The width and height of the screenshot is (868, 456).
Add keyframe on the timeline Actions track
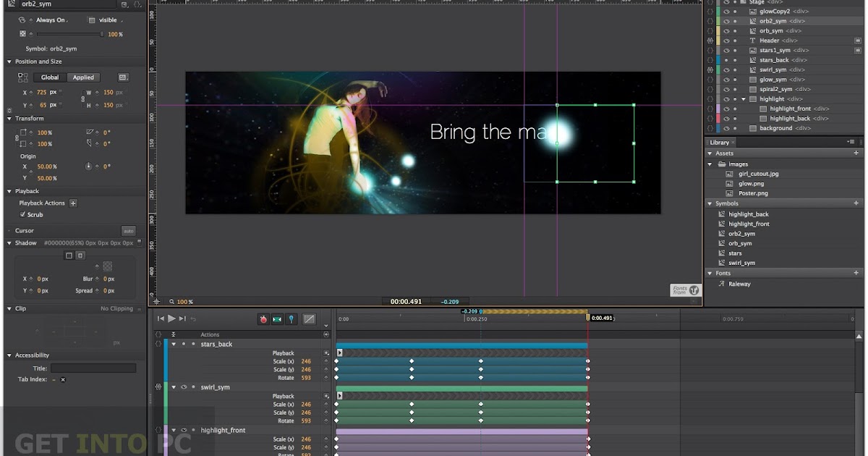coord(326,334)
